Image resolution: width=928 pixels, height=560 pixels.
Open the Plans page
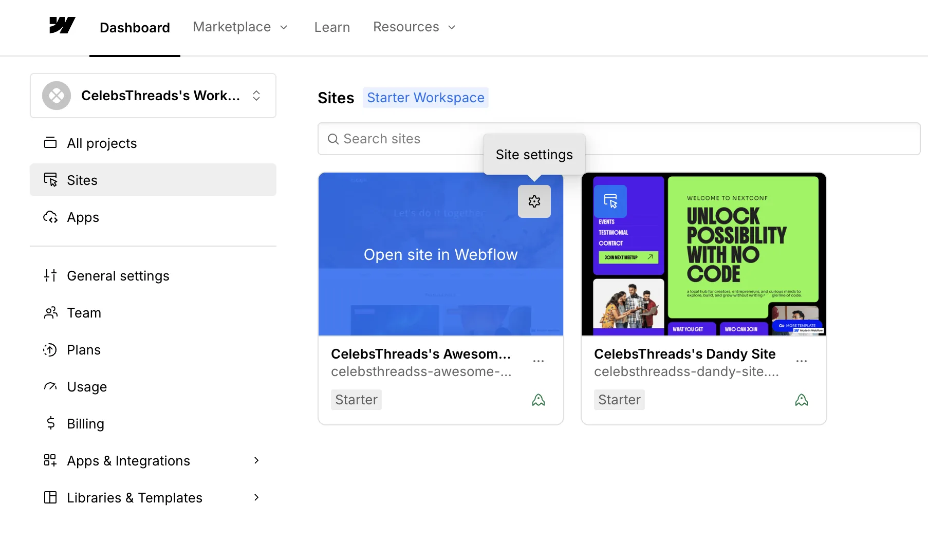tap(153, 349)
